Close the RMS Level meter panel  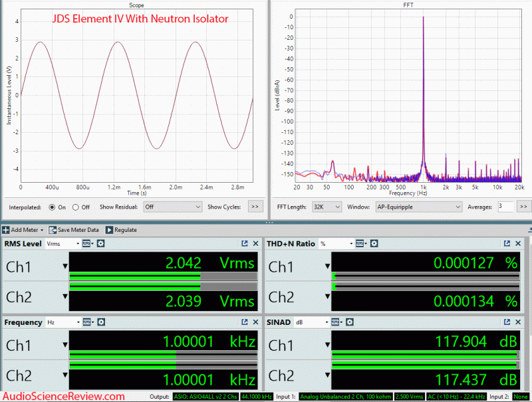click(x=255, y=243)
